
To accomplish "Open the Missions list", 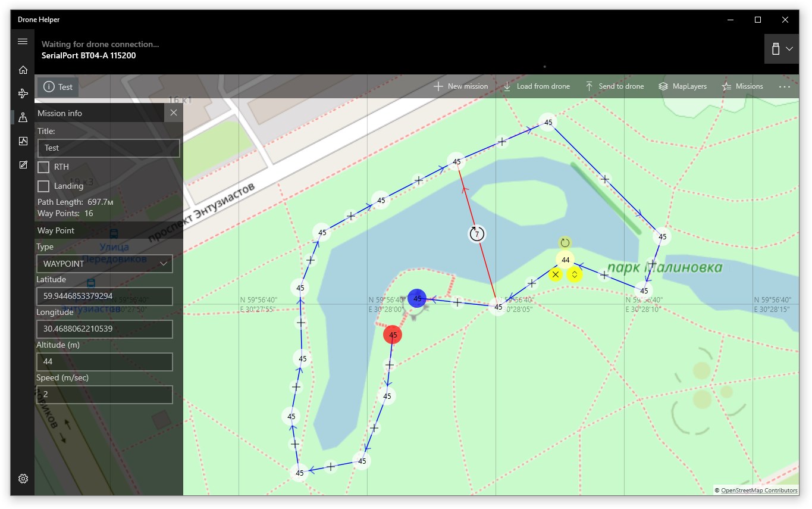I will (x=742, y=86).
